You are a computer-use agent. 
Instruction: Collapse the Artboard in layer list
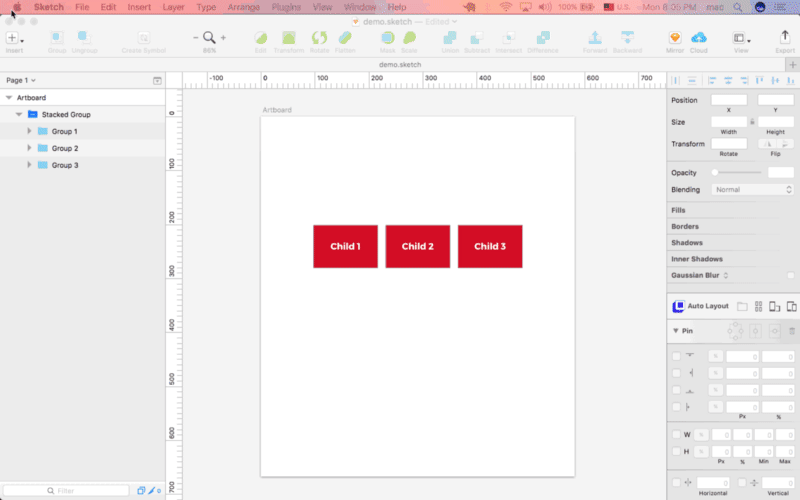coord(9,97)
